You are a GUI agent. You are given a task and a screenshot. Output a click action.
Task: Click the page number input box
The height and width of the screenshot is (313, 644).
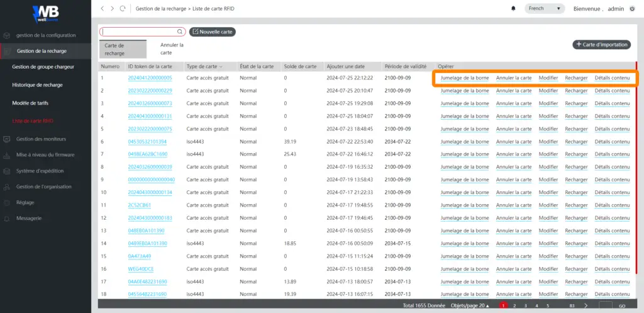point(606,305)
